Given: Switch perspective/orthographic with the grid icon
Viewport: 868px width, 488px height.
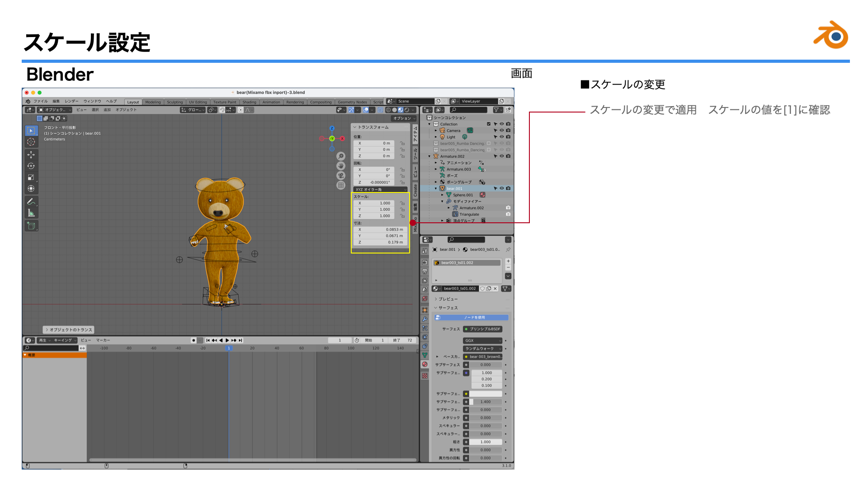Looking at the screenshot, I should click(x=341, y=185).
